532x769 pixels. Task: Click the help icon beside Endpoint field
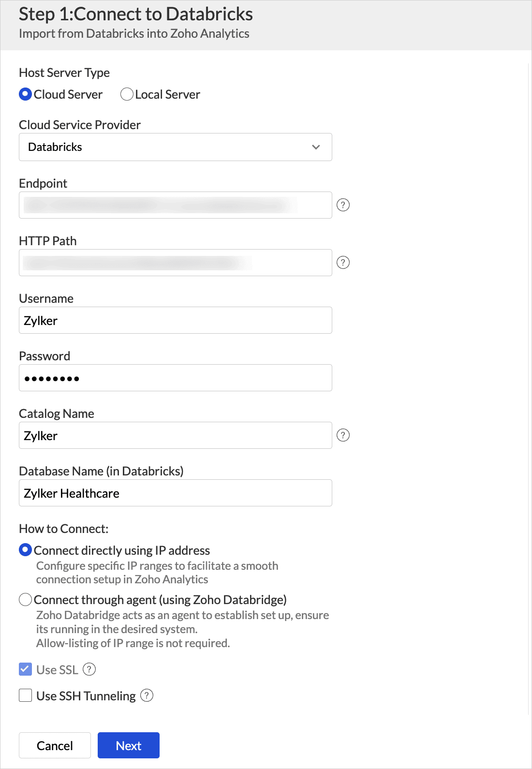tap(343, 205)
